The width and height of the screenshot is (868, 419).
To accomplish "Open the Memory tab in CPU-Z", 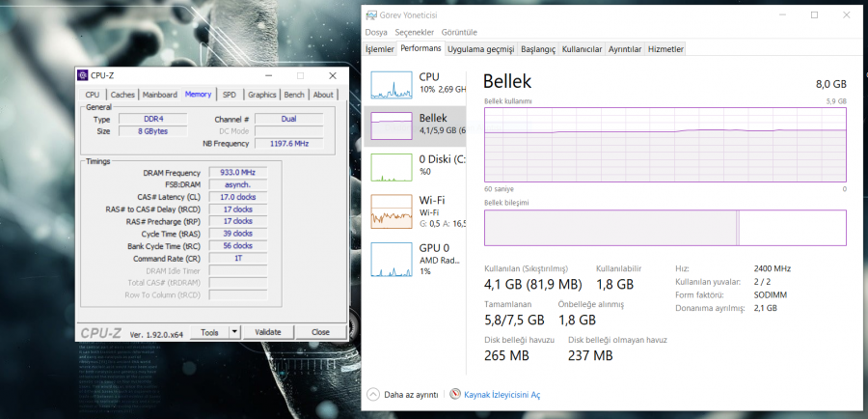I will [198, 94].
